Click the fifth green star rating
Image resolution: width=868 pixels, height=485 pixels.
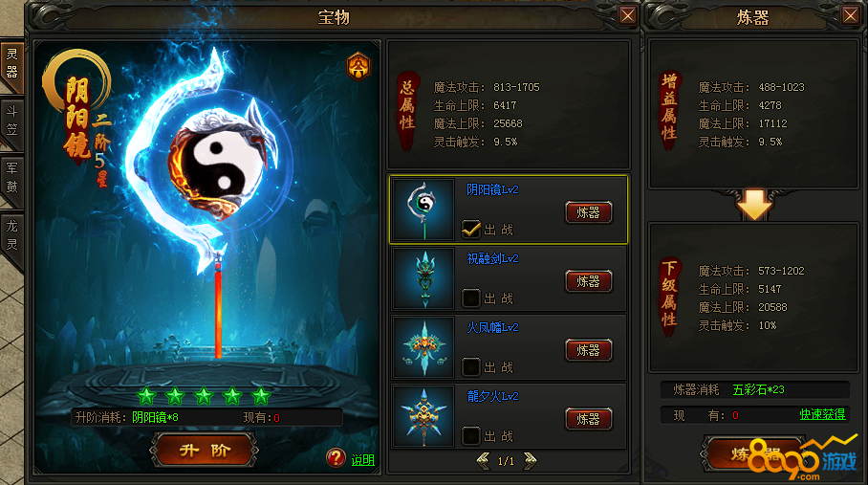tap(260, 396)
